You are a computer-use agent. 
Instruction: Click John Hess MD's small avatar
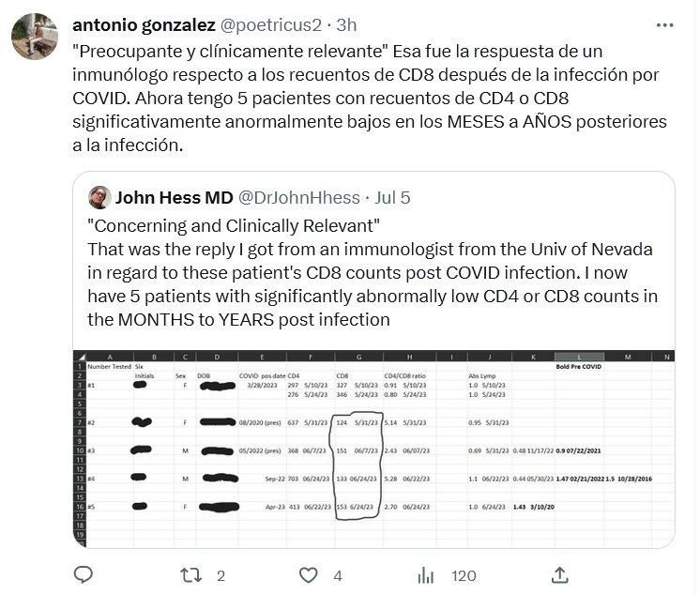pos(100,197)
